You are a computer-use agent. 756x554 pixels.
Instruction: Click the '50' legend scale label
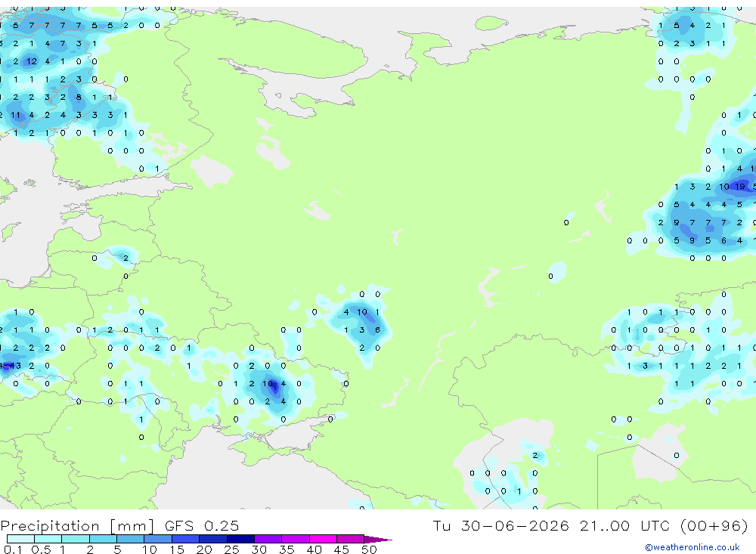(x=369, y=549)
